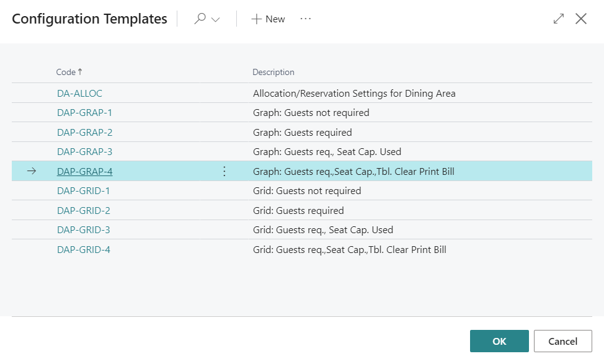604x364 pixels.
Task: Expand dialog to full screen
Action: tap(558, 19)
